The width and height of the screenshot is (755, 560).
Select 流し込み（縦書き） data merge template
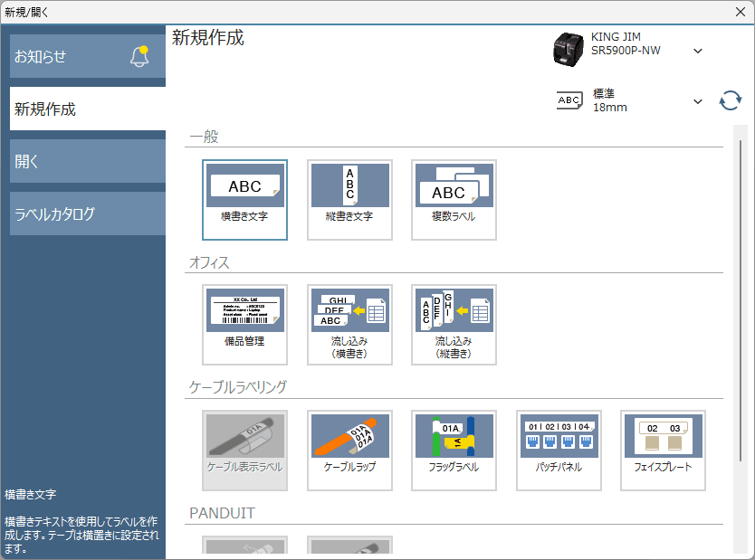click(x=454, y=325)
